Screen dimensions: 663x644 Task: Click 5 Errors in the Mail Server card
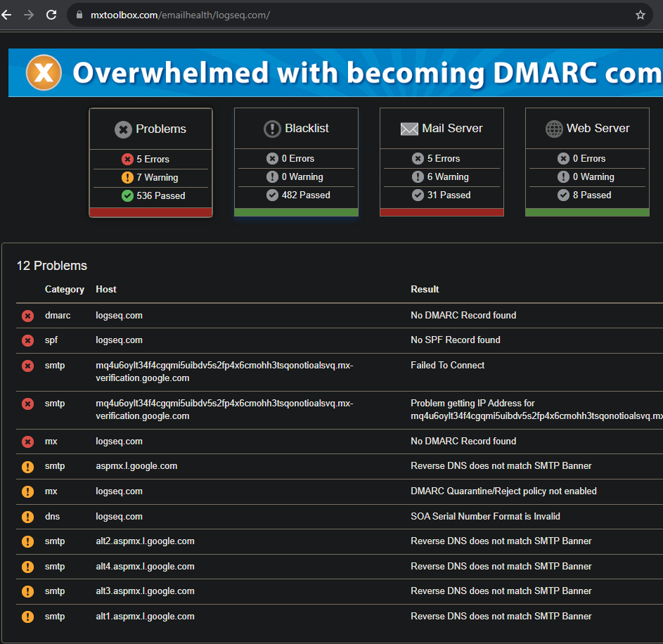tap(443, 159)
